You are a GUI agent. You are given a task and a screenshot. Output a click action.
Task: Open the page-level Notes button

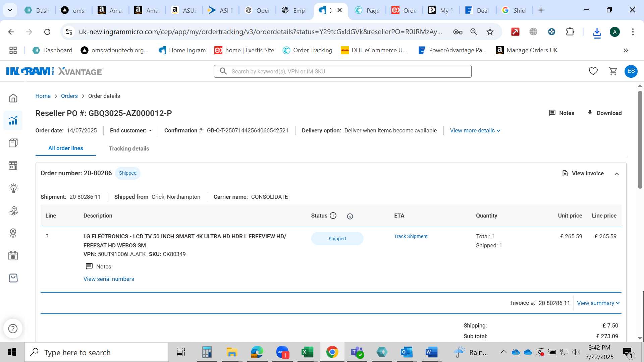click(561, 113)
